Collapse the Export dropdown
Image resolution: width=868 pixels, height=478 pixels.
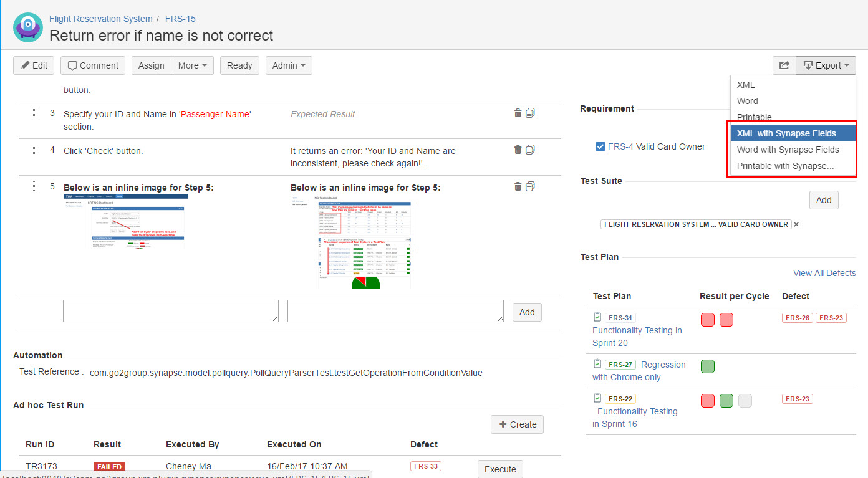point(826,65)
